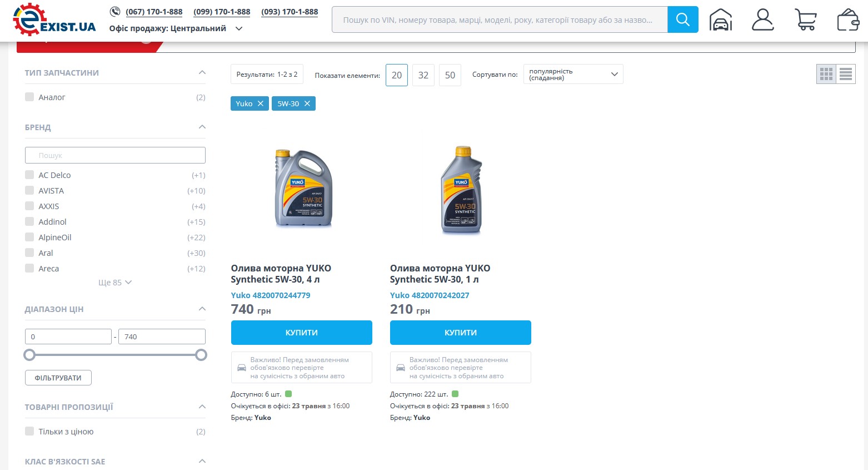This screenshot has height=470, width=868.
Task: Click car icon in 1 л compatibility notice
Action: tap(401, 368)
